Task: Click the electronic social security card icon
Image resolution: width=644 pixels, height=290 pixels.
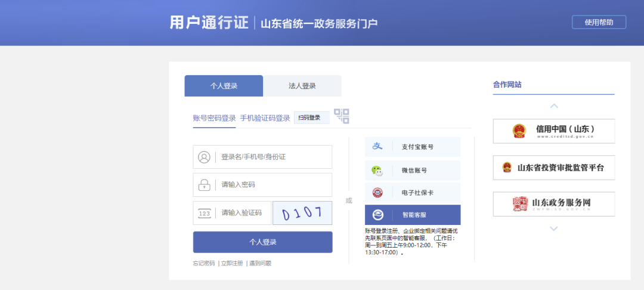Action: point(377,193)
